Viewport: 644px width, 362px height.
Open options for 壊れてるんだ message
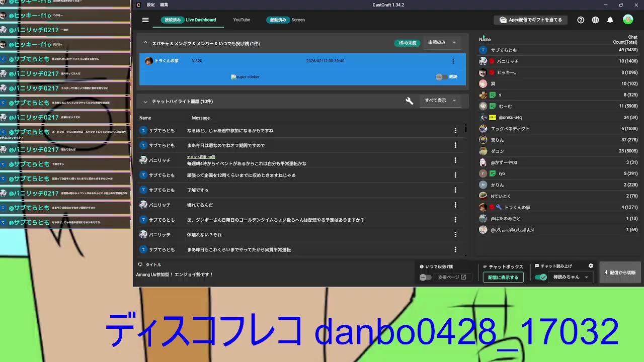[455, 205]
